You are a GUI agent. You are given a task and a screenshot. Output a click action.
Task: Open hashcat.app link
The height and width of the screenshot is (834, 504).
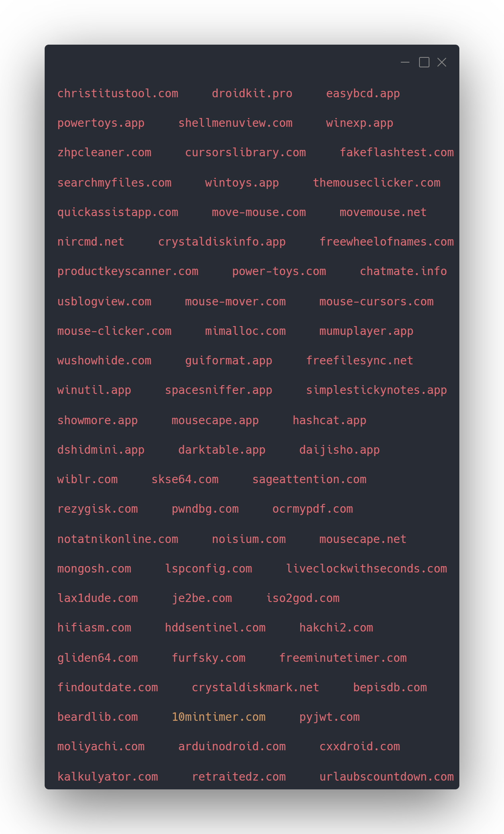[x=329, y=420]
